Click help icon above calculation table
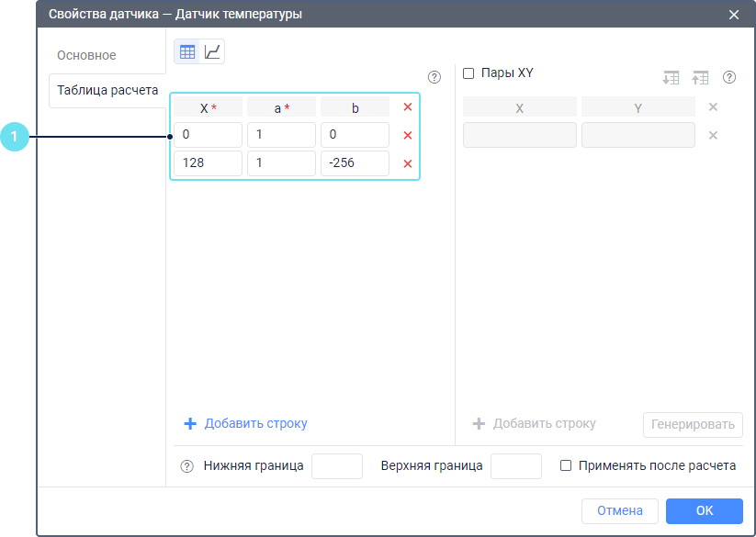This screenshot has width=756, height=537. tap(434, 78)
